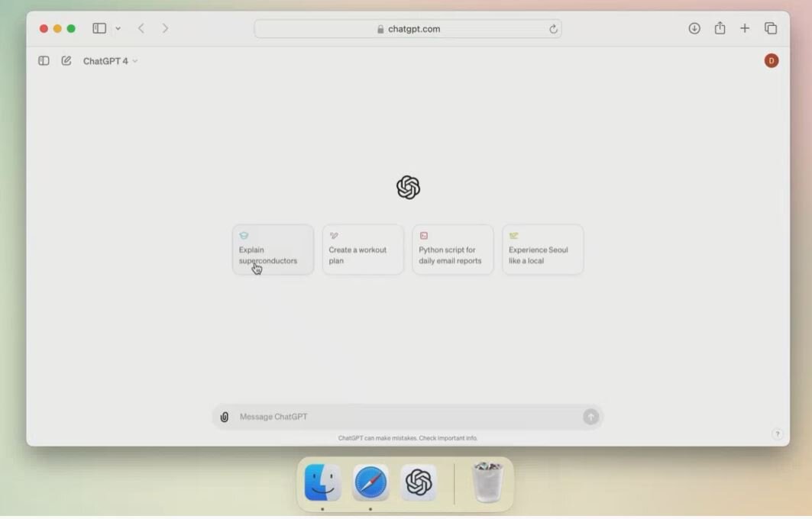812x519 pixels.
Task: Reload the page using the refresh icon
Action: click(553, 29)
